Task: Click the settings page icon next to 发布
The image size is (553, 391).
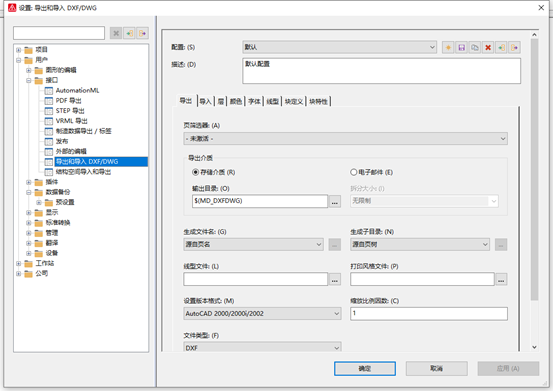Action: point(49,142)
